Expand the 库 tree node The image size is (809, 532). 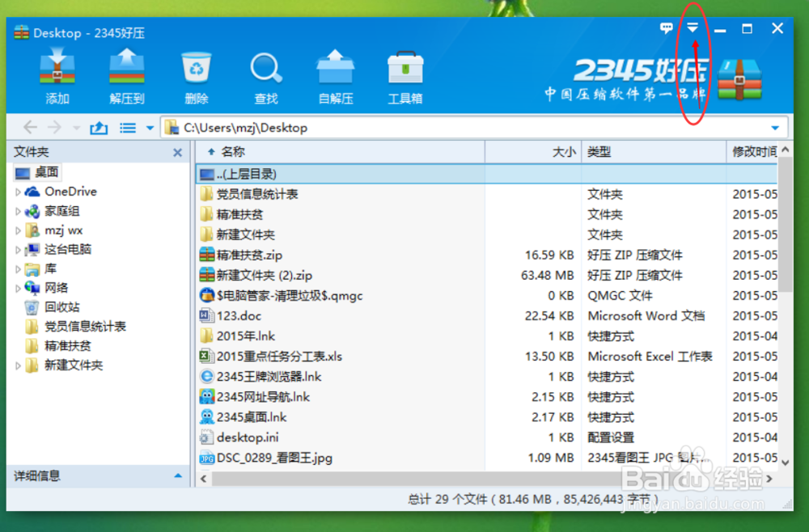18,269
